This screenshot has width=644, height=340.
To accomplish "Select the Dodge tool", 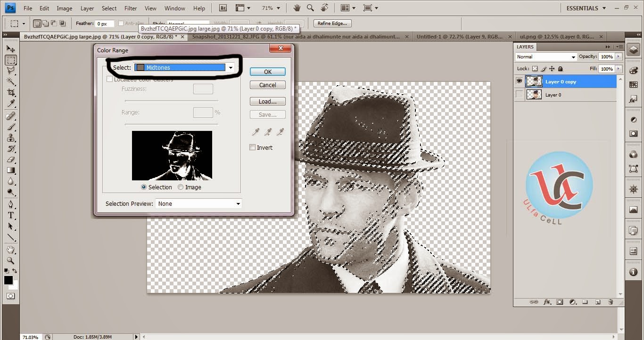I will tap(10, 192).
